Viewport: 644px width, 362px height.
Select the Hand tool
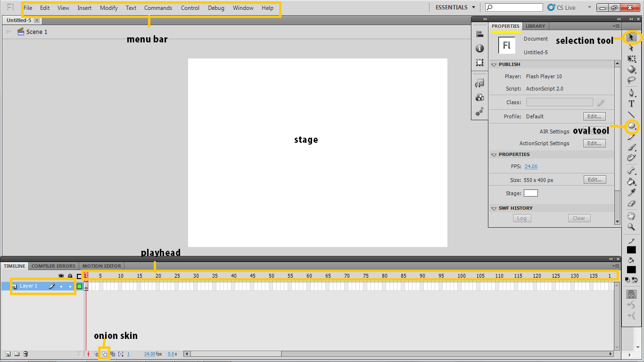(632, 216)
